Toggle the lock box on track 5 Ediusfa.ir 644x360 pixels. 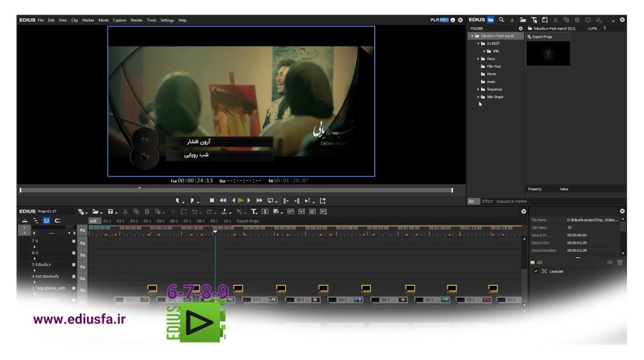[74, 265]
